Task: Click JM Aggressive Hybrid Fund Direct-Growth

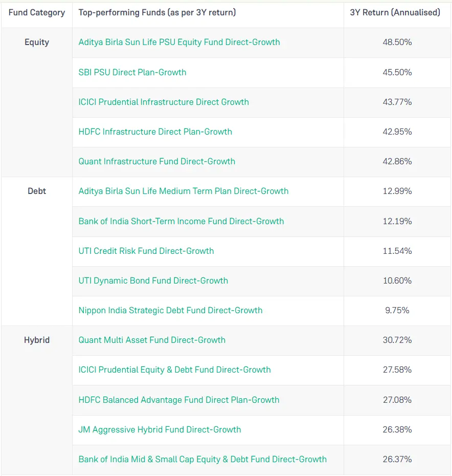Action: (160, 429)
